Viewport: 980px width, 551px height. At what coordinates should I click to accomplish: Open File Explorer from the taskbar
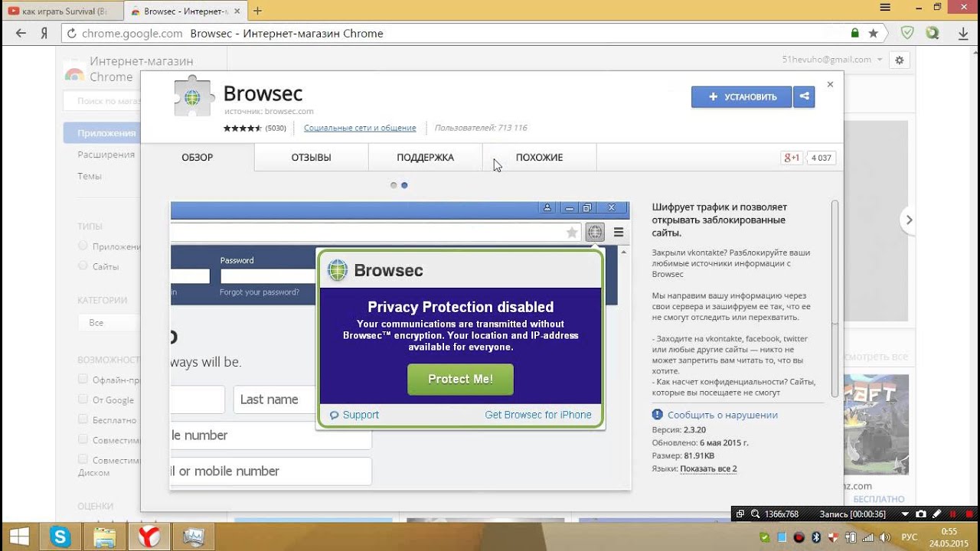105,537
